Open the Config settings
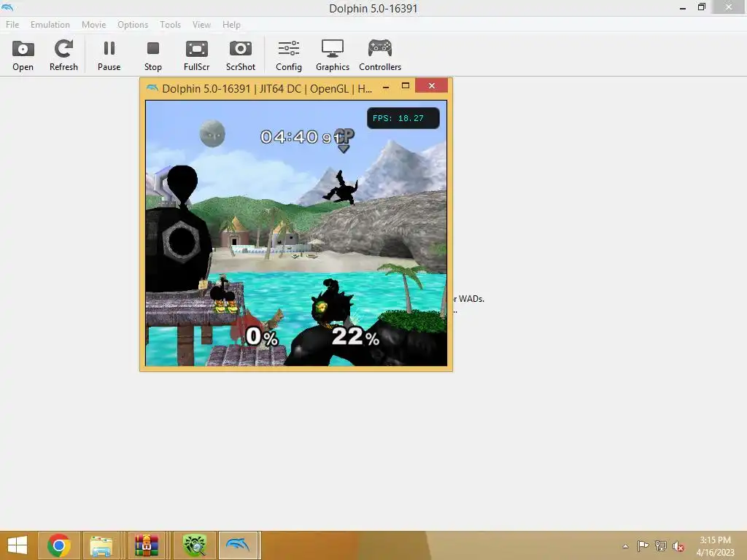 coord(289,55)
